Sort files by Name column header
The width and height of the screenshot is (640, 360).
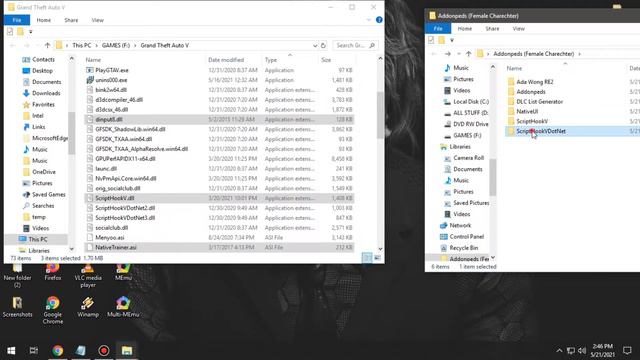click(93, 60)
